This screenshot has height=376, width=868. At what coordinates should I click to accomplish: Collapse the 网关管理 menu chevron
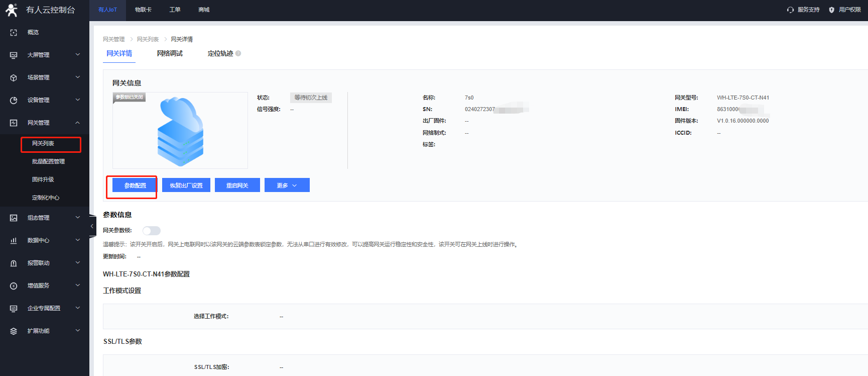[x=78, y=123]
